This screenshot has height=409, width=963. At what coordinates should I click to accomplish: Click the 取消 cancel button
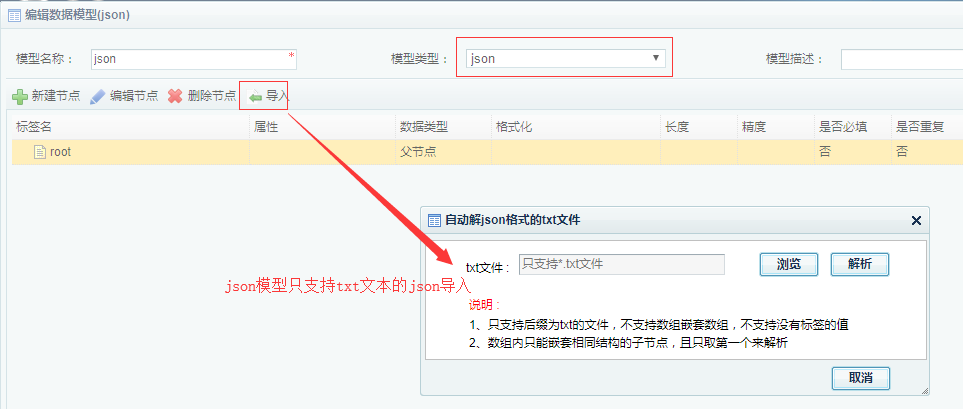861,378
